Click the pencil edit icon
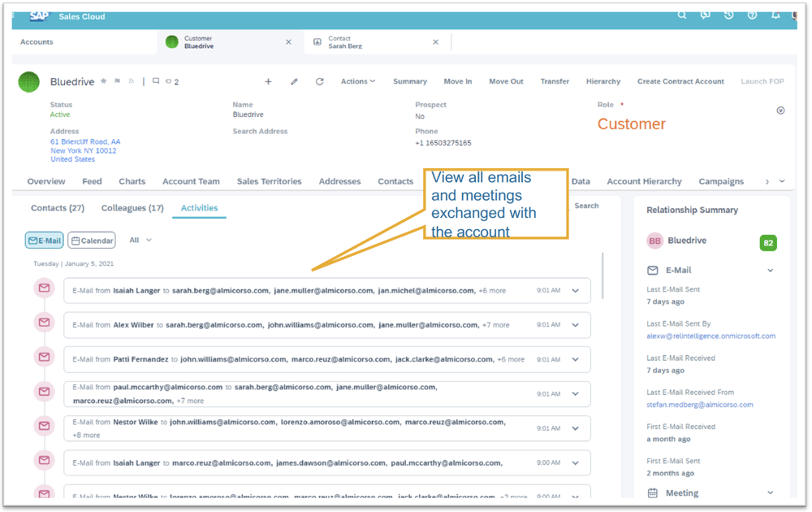 coord(294,81)
